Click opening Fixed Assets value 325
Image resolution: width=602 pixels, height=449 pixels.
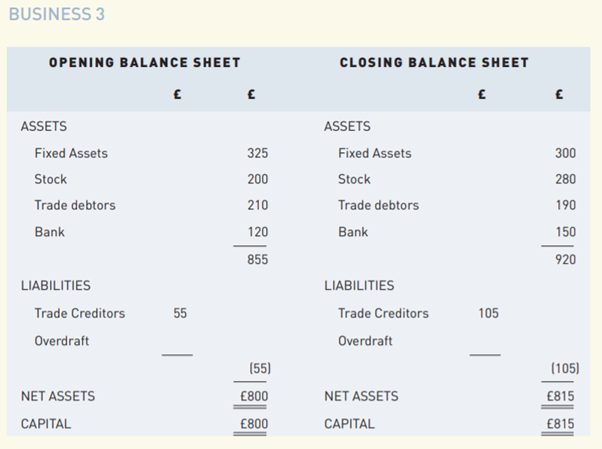(x=257, y=154)
